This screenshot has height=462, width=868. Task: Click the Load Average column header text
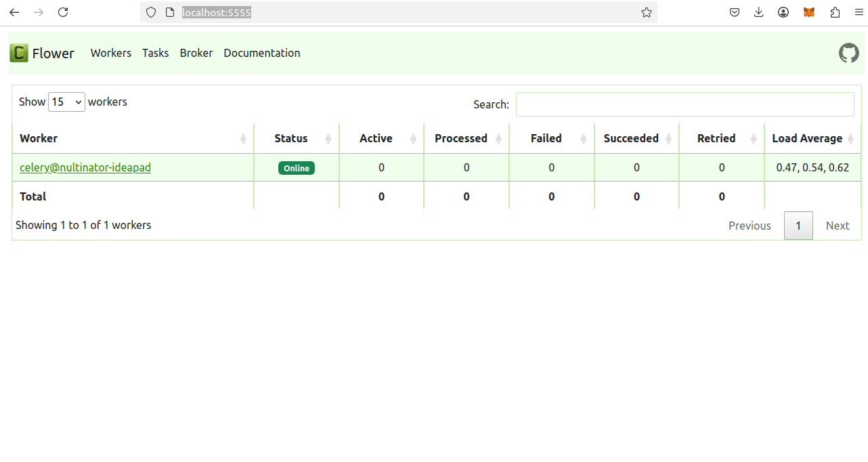point(807,138)
